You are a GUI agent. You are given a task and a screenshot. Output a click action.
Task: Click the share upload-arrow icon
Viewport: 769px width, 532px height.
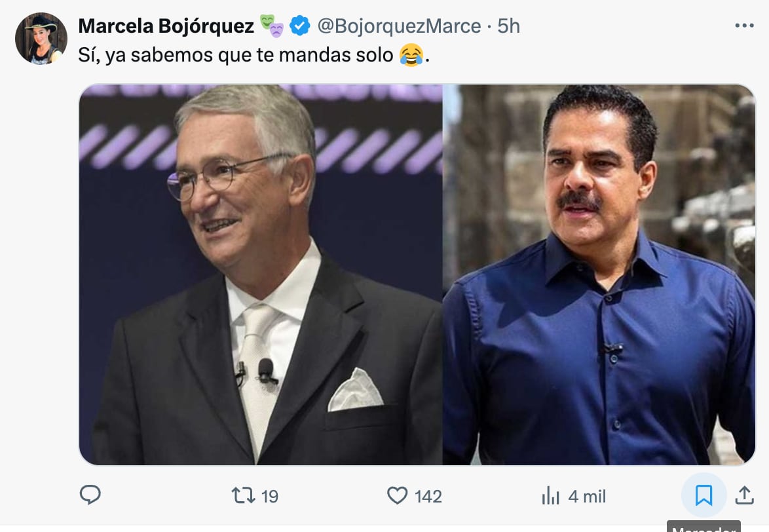[744, 495]
